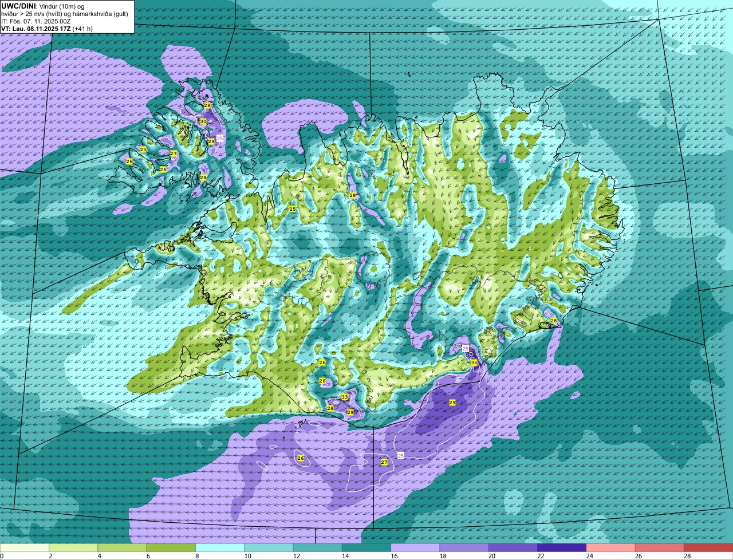Select the 18–20 m/s medium purple legend swatch
Viewport: 733px width, 560px height.
point(464,548)
